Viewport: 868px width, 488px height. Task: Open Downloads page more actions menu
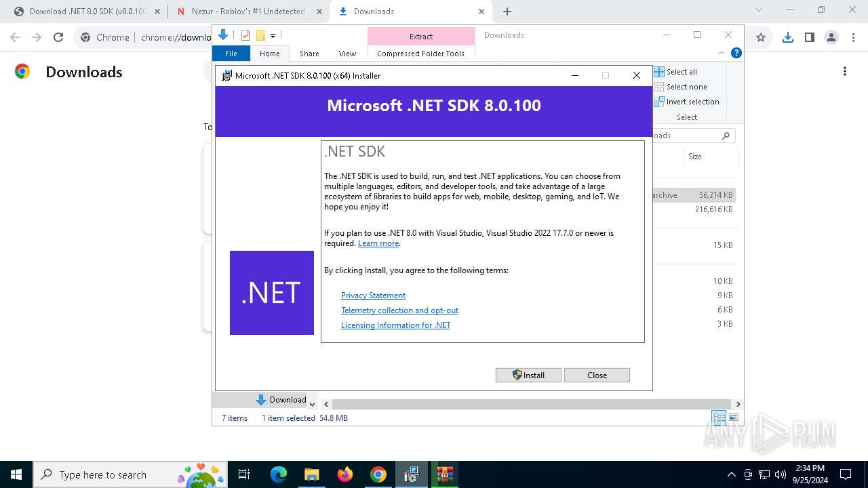pos(845,71)
